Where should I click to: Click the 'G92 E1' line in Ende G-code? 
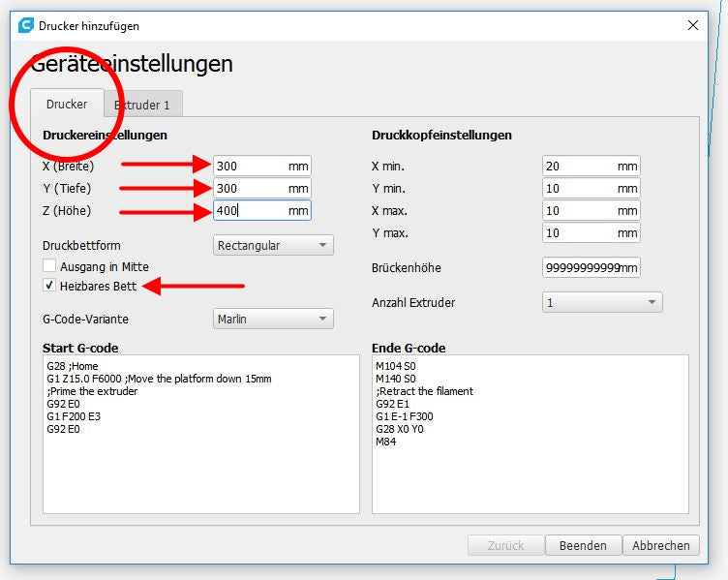[x=392, y=404]
